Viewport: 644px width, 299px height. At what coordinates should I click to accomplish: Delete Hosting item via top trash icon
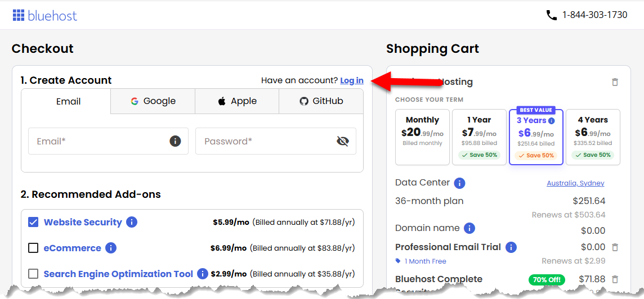615,82
